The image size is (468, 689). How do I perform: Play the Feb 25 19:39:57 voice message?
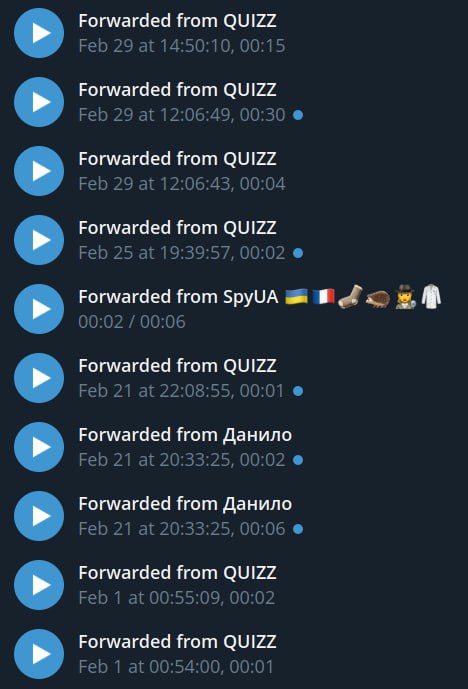[39, 240]
